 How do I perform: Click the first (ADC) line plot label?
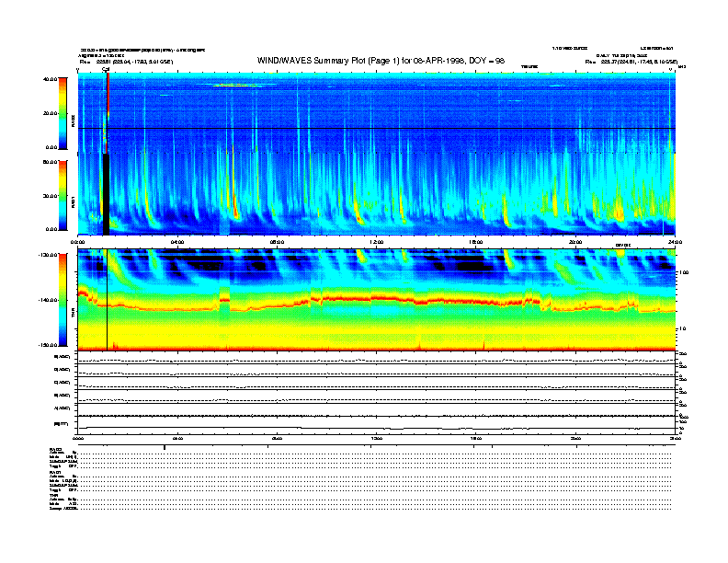click(63, 357)
